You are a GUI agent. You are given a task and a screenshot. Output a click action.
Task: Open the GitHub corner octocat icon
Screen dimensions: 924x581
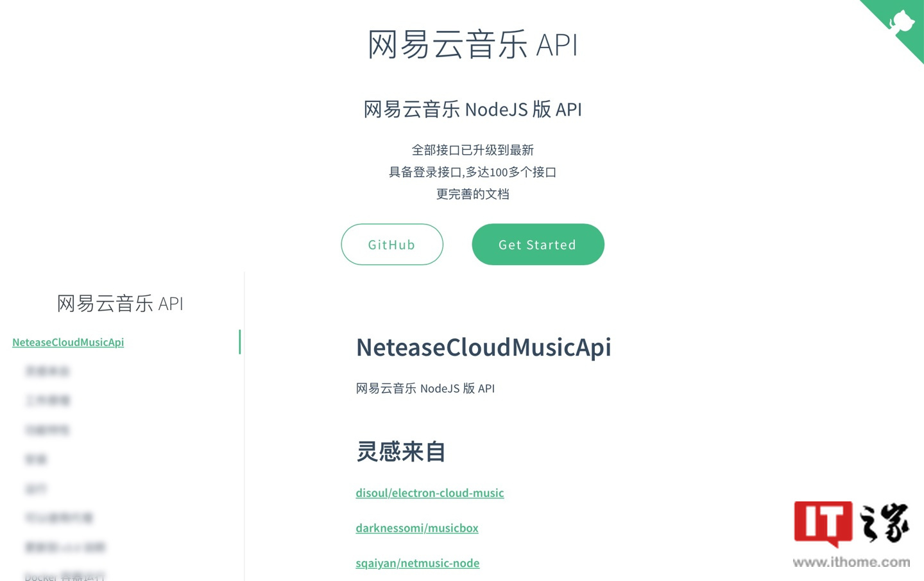[x=901, y=22]
